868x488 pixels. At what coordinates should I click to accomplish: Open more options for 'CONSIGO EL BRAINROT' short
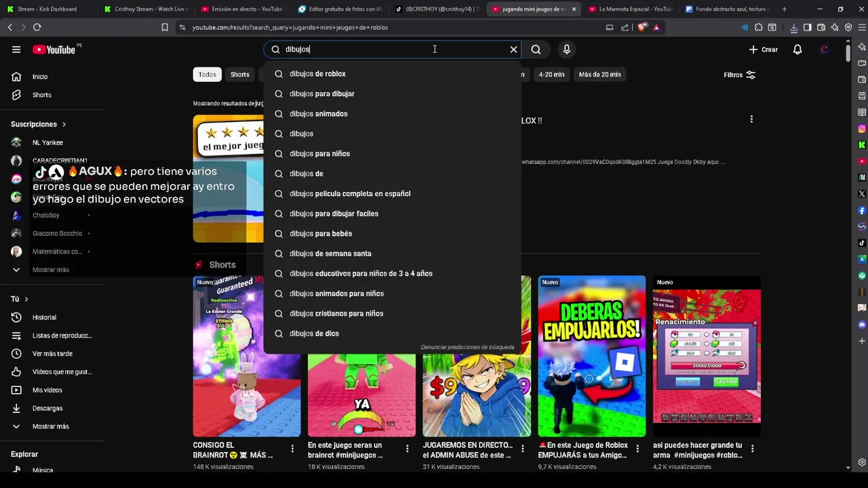click(x=292, y=449)
